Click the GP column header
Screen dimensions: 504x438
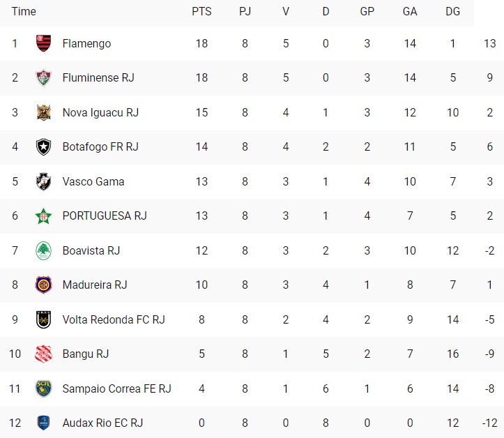367,12
